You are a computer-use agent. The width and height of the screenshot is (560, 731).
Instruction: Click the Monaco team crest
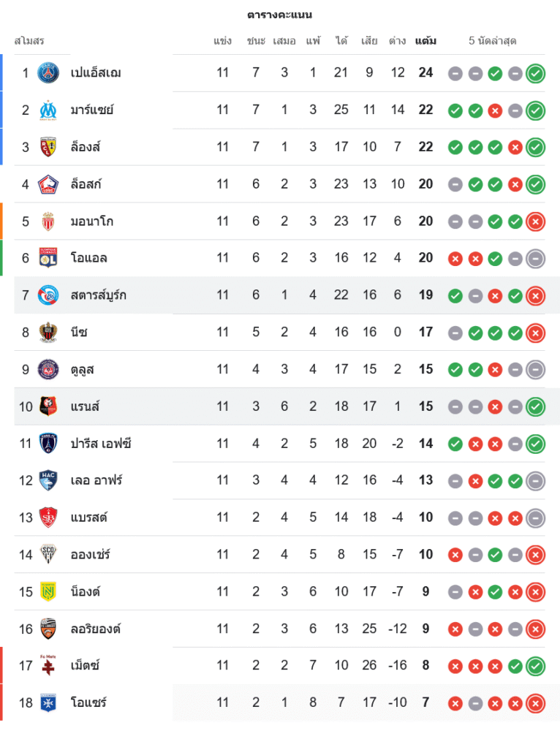tap(48, 221)
